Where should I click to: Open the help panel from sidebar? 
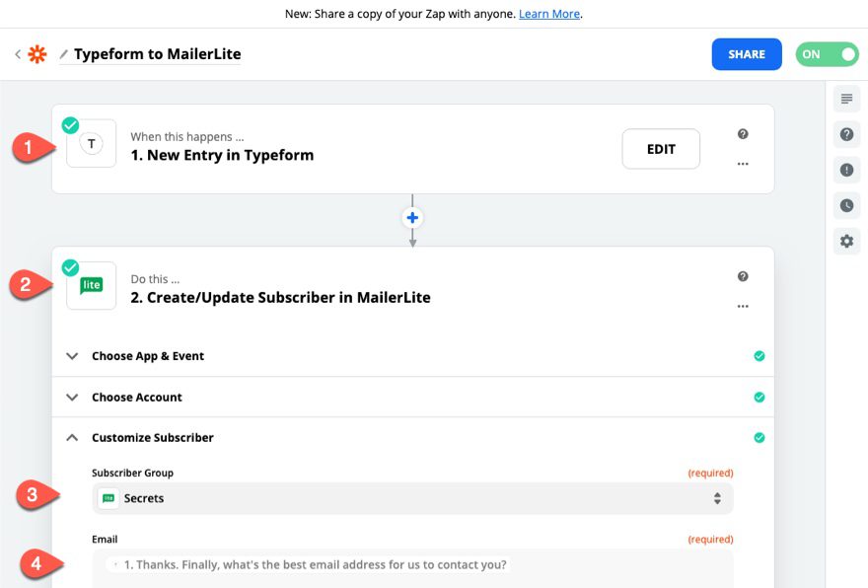(845, 134)
